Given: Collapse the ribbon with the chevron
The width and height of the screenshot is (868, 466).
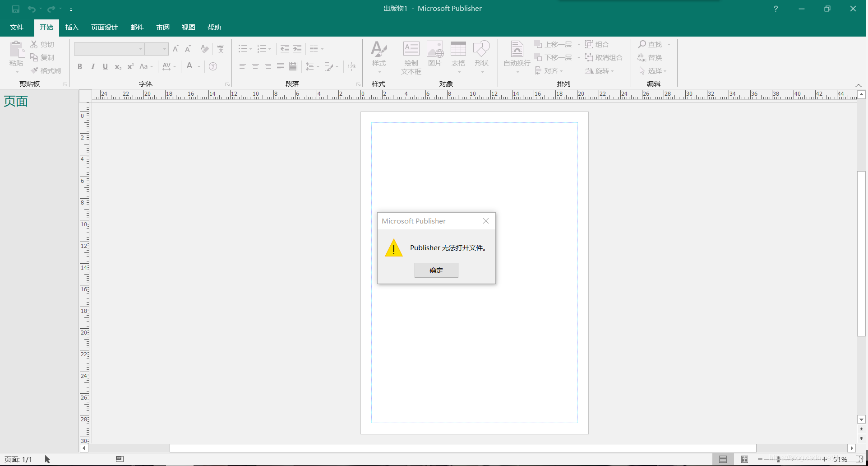Looking at the screenshot, I should click(x=859, y=85).
